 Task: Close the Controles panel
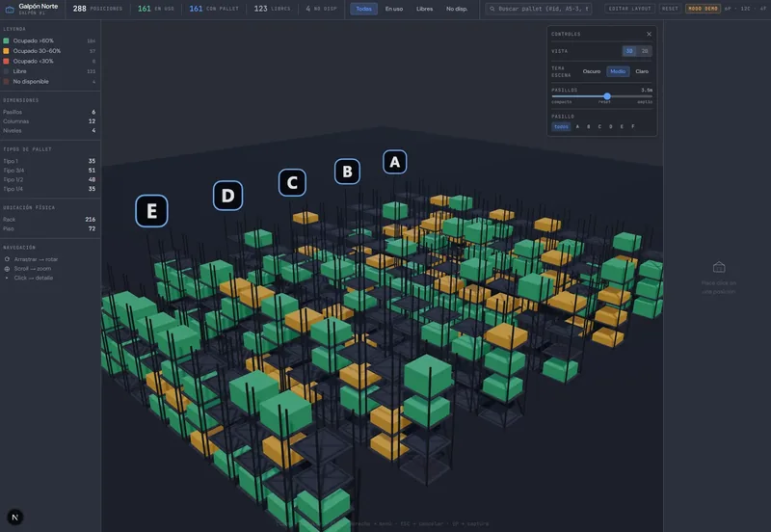click(649, 34)
